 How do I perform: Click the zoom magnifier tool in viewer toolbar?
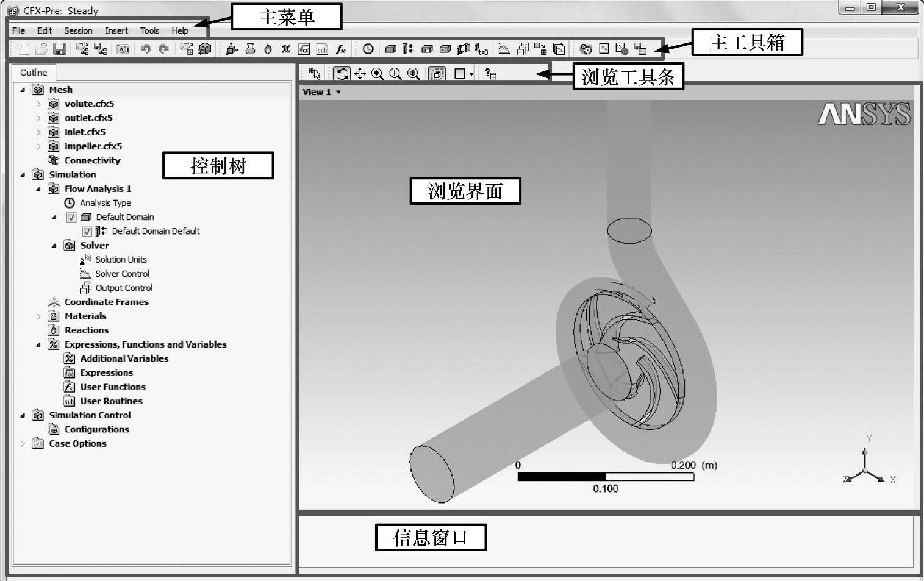coord(378,74)
